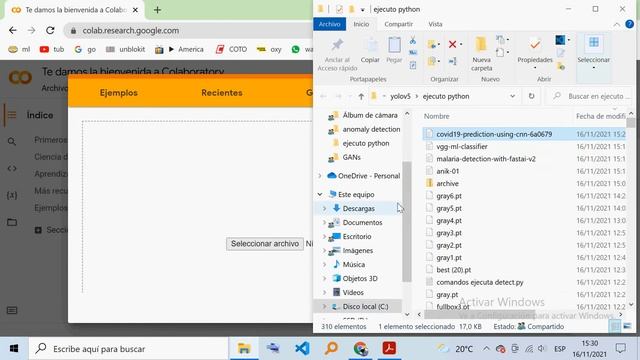Collapse the Explorer ribbon chevron
Screen dimensions: 640x360
(616, 24)
